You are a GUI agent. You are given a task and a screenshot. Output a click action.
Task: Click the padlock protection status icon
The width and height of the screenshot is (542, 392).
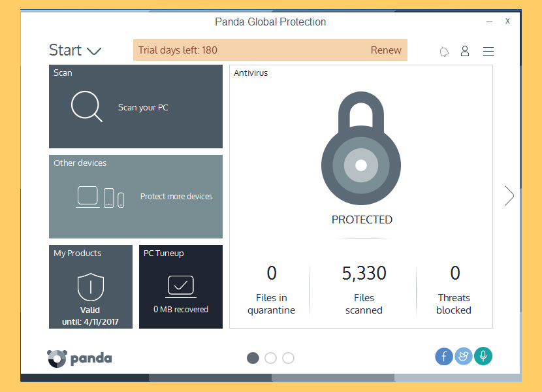[x=361, y=148]
